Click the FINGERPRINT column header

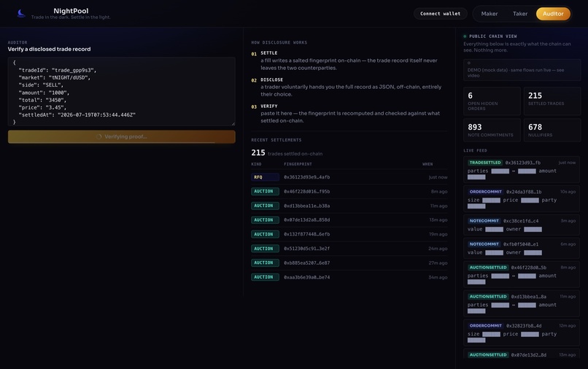click(x=298, y=164)
